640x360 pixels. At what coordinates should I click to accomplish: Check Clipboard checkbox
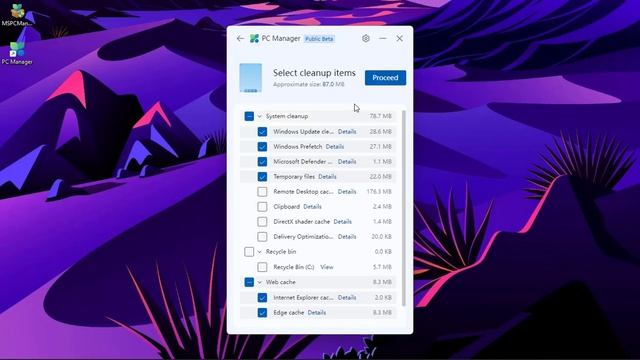point(262,207)
